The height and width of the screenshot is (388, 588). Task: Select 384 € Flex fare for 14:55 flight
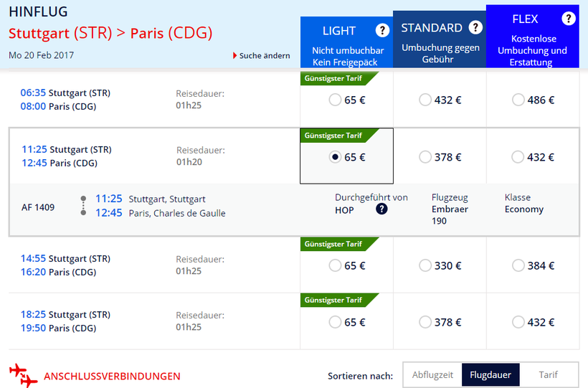pos(518,265)
